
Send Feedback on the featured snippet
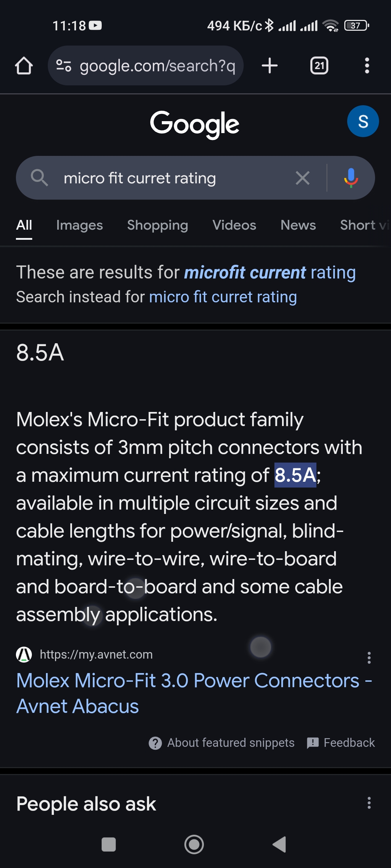[x=341, y=743]
